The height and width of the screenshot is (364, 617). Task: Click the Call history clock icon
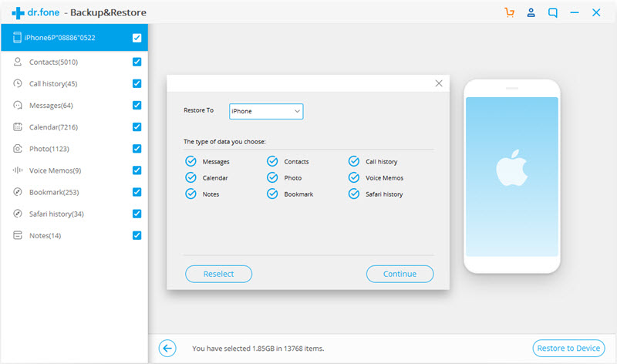coord(18,83)
